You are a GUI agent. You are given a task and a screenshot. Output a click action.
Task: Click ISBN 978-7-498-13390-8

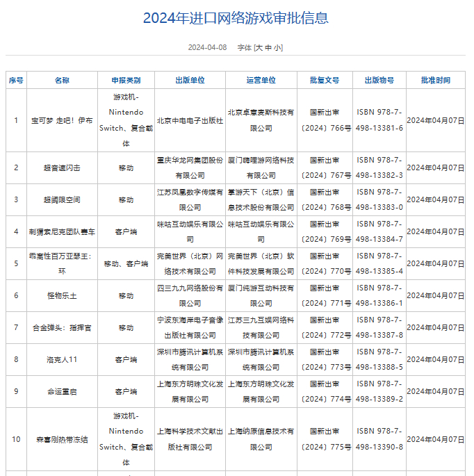click(379, 439)
